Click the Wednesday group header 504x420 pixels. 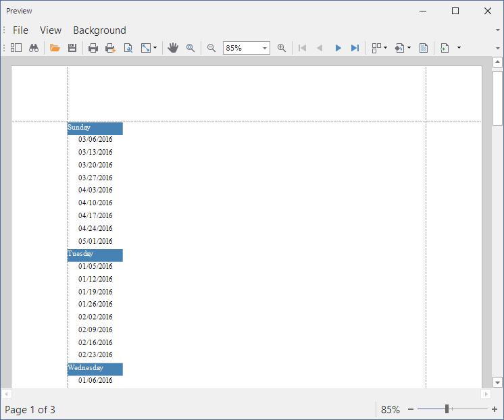pyautogui.click(x=95, y=369)
